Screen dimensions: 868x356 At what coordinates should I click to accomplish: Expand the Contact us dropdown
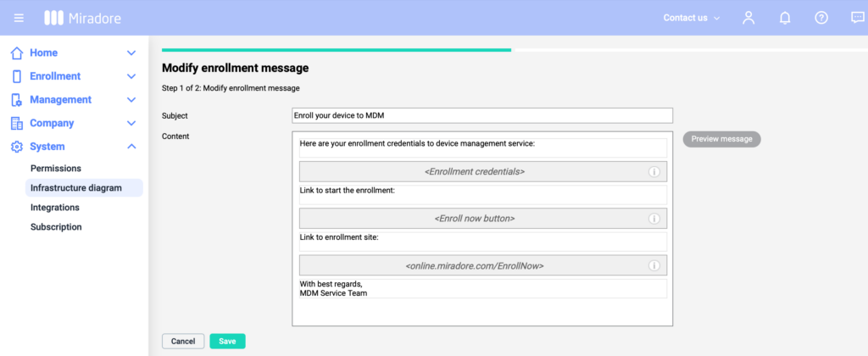click(691, 18)
